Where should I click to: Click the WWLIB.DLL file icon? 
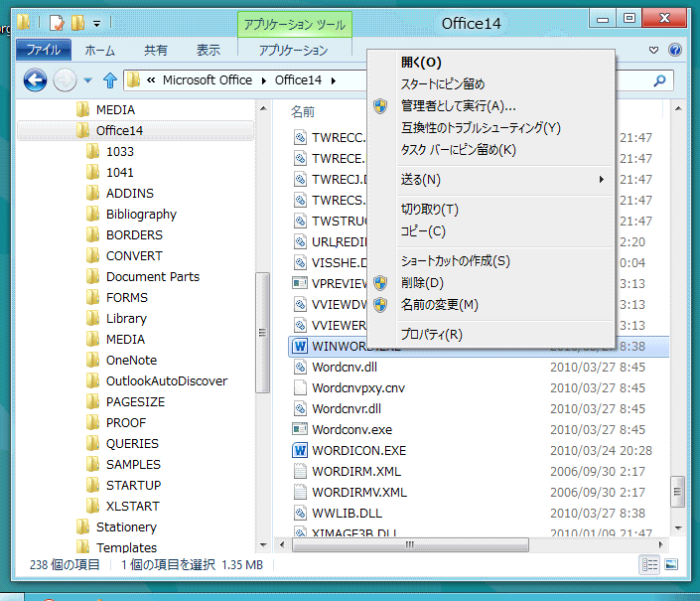point(300,513)
